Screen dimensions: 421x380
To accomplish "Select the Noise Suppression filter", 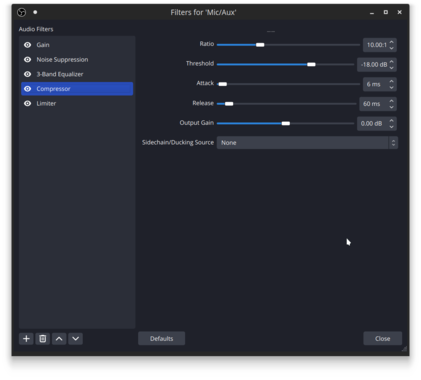I will point(77,59).
